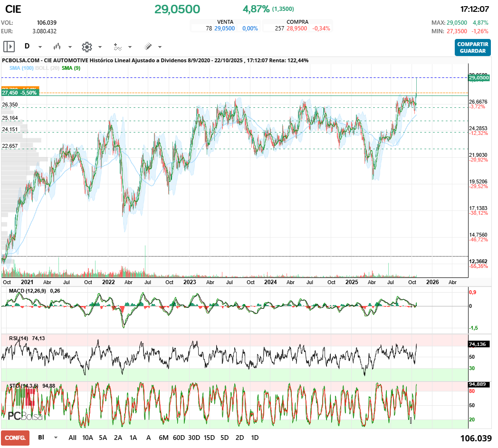Select the candlestick chart type icon
Viewport: 498px width, 448px height.
(57, 47)
